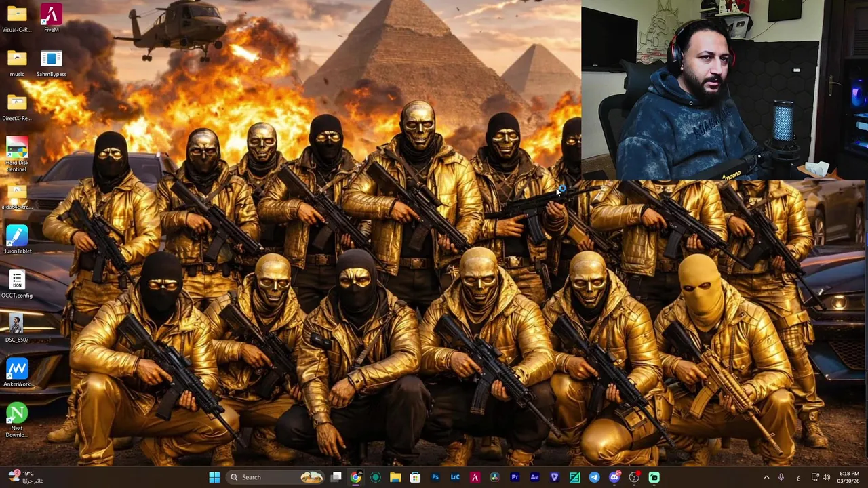This screenshot has height=488, width=868.
Task: Open Microsoft Store from the taskbar
Action: tap(415, 477)
